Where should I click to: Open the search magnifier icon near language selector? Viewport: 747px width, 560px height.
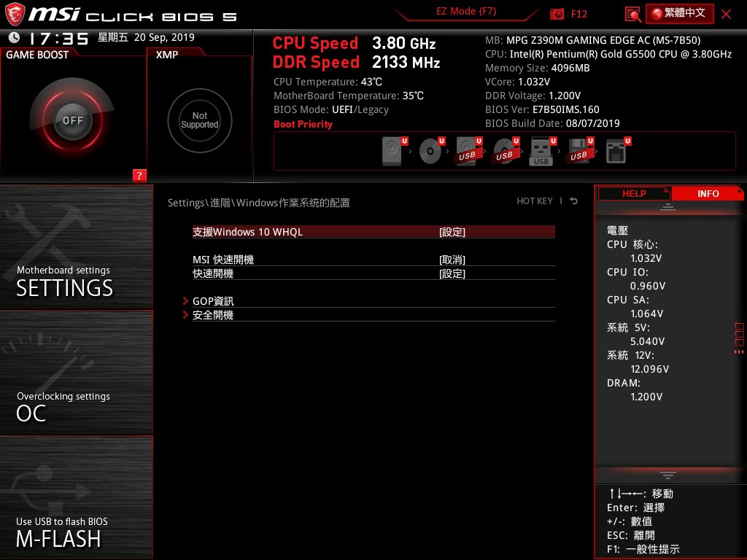pos(632,13)
